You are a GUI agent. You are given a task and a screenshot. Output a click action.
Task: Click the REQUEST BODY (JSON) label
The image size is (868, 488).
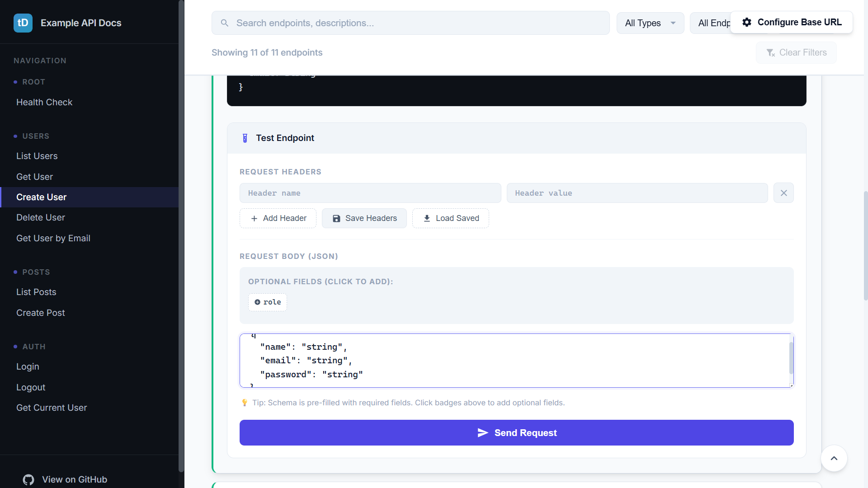click(x=289, y=257)
